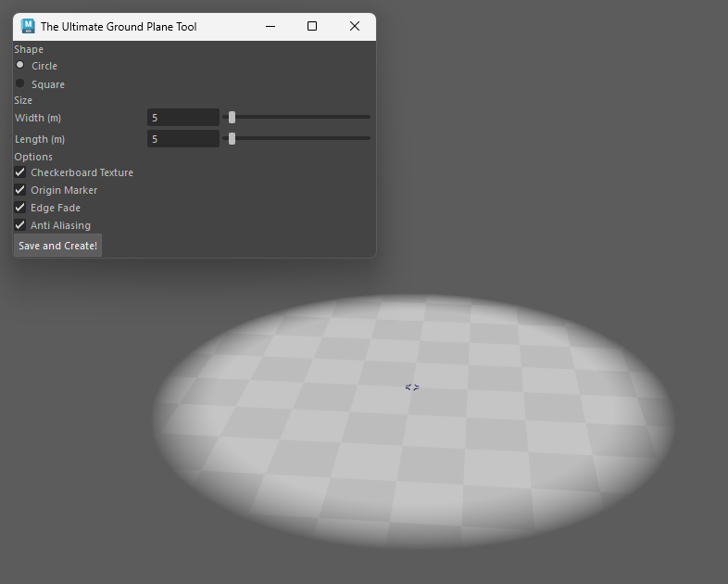The image size is (728, 584).
Task: Click the origin marker on the ground plane
Action: 412,387
